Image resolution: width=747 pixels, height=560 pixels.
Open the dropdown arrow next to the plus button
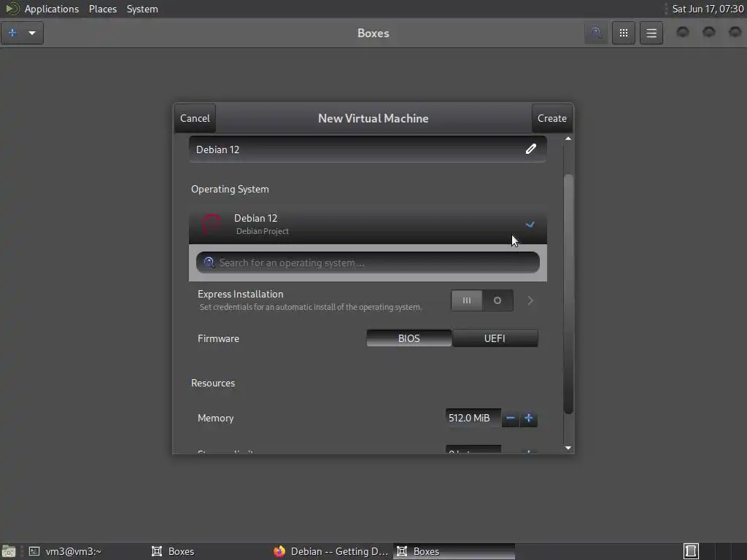point(32,33)
